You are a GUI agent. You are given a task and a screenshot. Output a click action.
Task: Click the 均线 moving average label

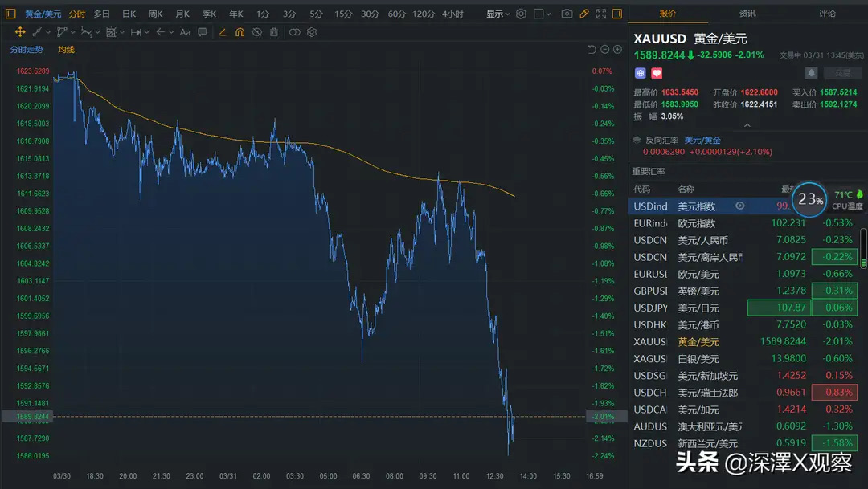point(66,50)
